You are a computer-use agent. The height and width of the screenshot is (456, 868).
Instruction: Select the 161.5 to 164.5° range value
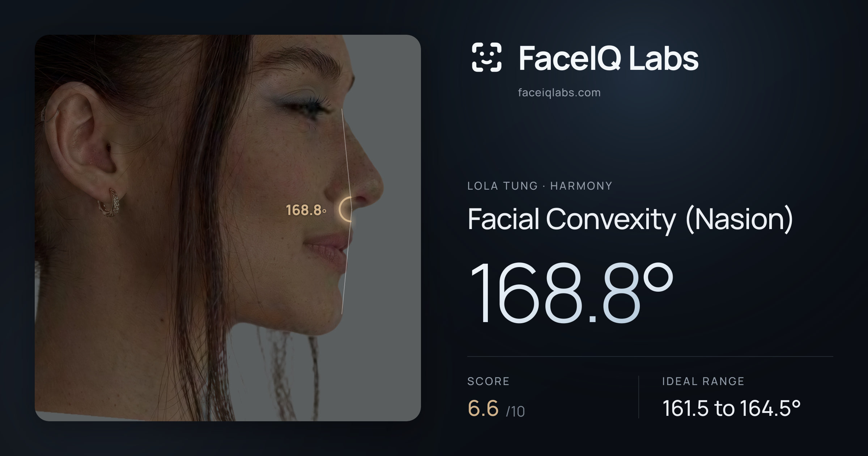coord(731,408)
